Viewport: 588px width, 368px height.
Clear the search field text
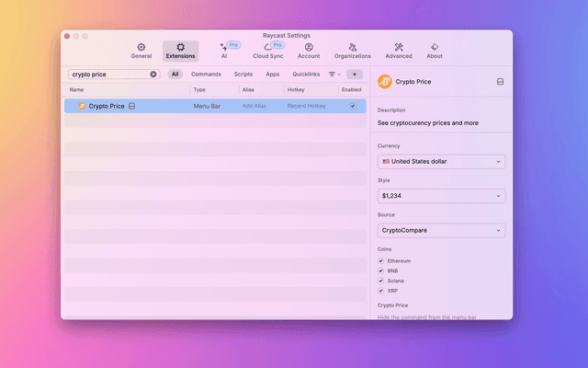tap(153, 74)
